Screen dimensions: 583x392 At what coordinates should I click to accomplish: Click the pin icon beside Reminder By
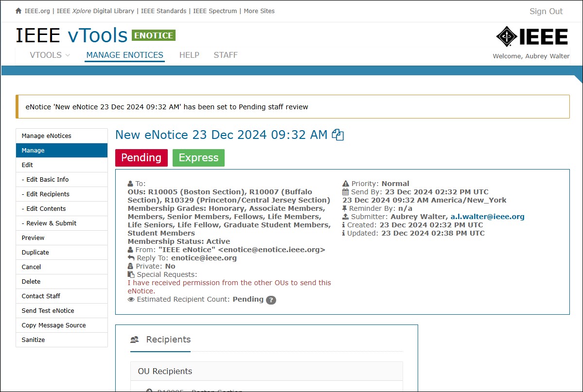(344, 208)
